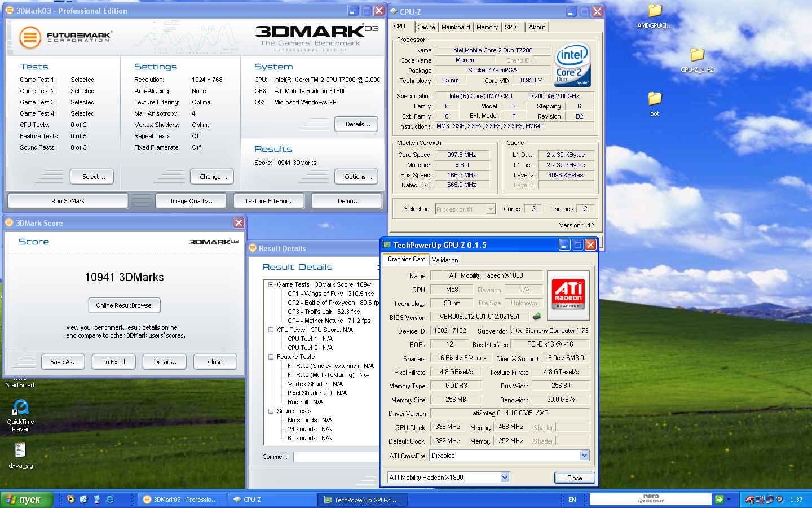The height and width of the screenshot is (508, 812).
Task: Switch to the Validation tab in GPU-Z
Action: tap(445, 260)
